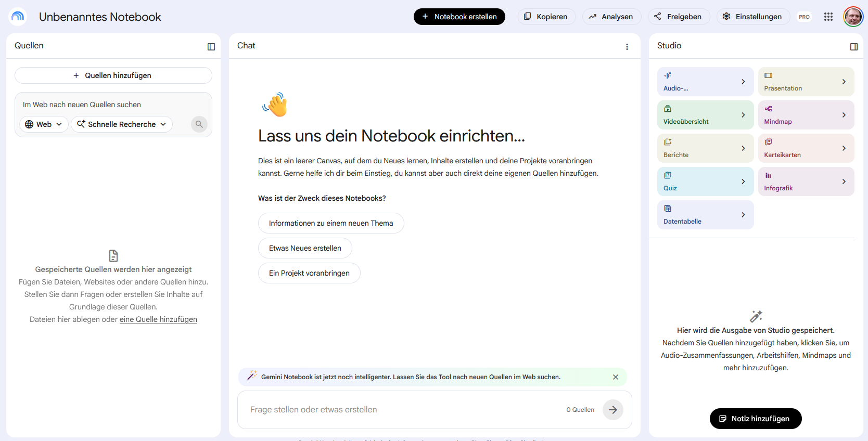Click the document icon above saved sources text
Viewport: 868px width, 441px height.
pyautogui.click(x=113, y=256)
